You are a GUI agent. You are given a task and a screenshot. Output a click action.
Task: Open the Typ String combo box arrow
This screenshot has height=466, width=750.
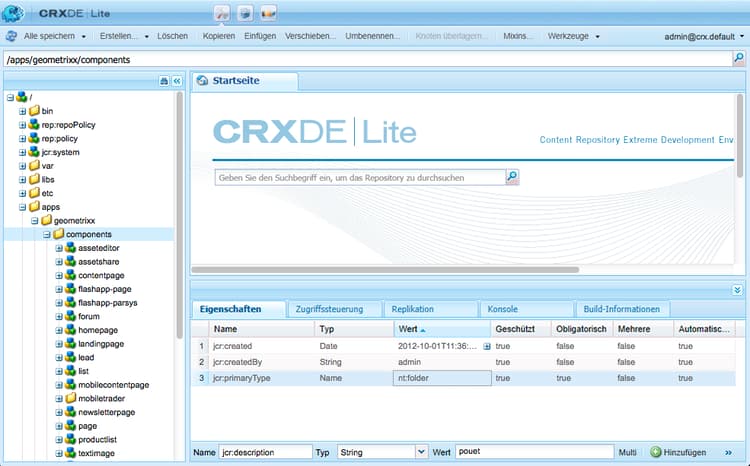coord(421,452)
